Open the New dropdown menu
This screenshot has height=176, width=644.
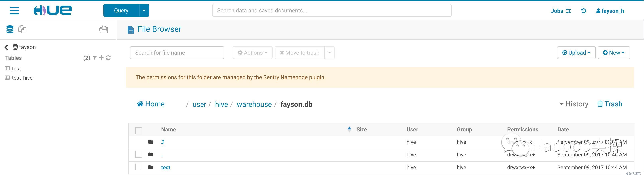pyautogui.click(x=613, y=53)
